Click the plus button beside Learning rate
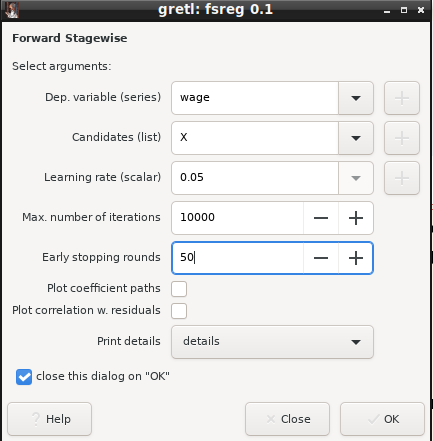The height and width of the screenshot is (441, 433). point(402,178)
